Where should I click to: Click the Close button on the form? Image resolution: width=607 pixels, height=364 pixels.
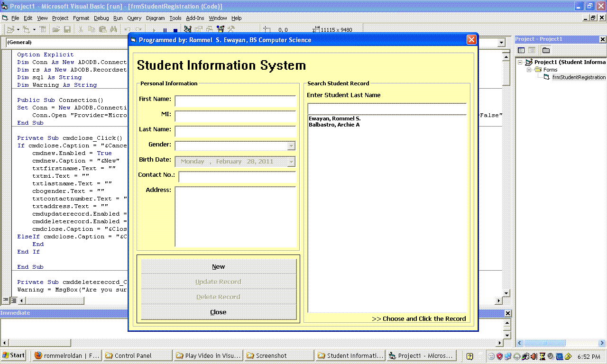[219, 312]
